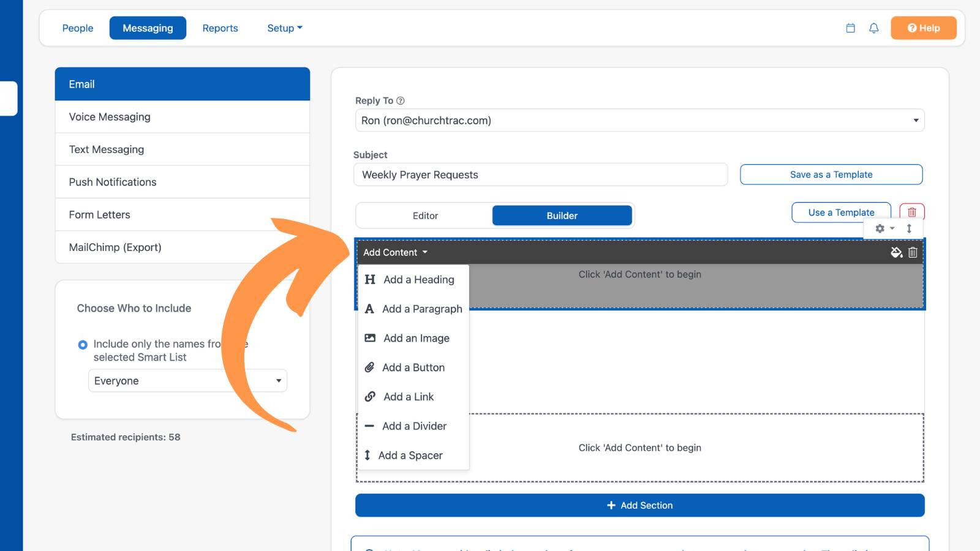Open the Everyone smart list dropdown

click(187, 381)
